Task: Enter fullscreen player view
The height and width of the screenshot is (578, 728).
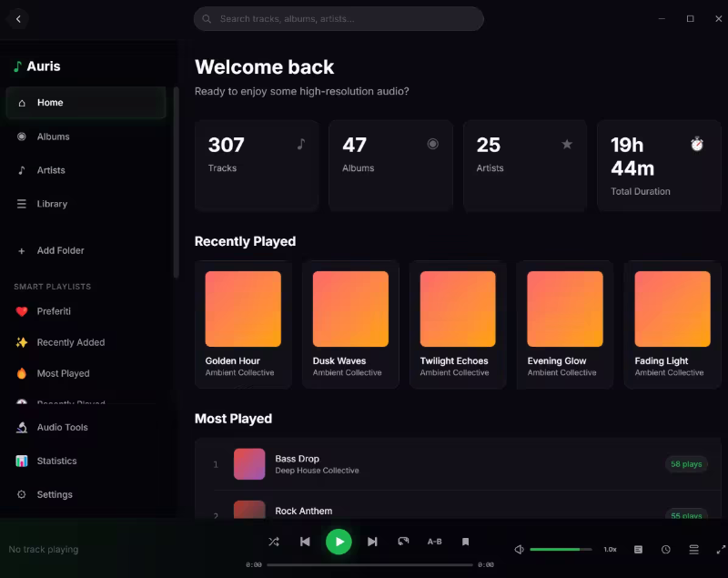Action: tap(721, 550)
